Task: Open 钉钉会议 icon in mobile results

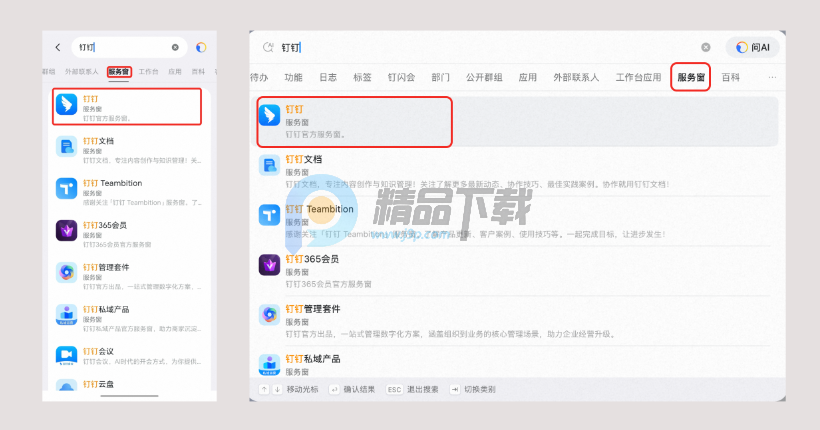Action: [x=66, y=356]
